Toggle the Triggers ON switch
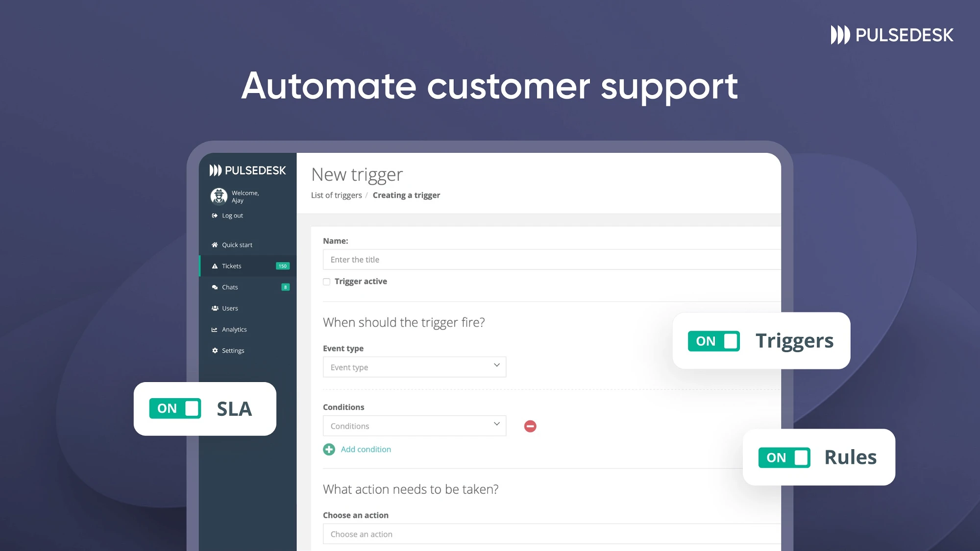980x551 pixels. 714,341
